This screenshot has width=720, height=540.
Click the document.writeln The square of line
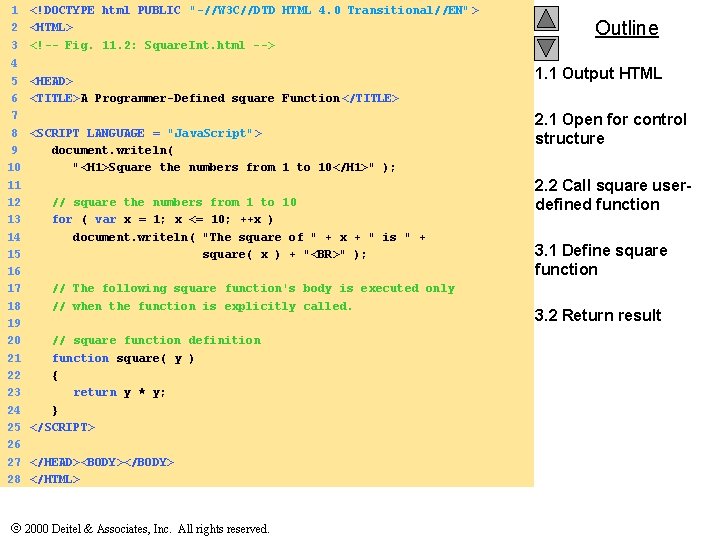[249, 237]
